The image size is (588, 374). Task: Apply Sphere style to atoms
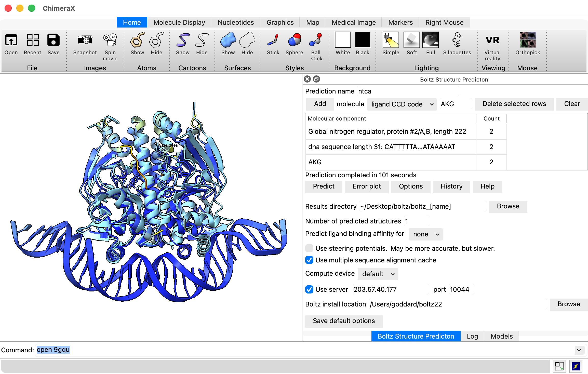coord(294,44)
